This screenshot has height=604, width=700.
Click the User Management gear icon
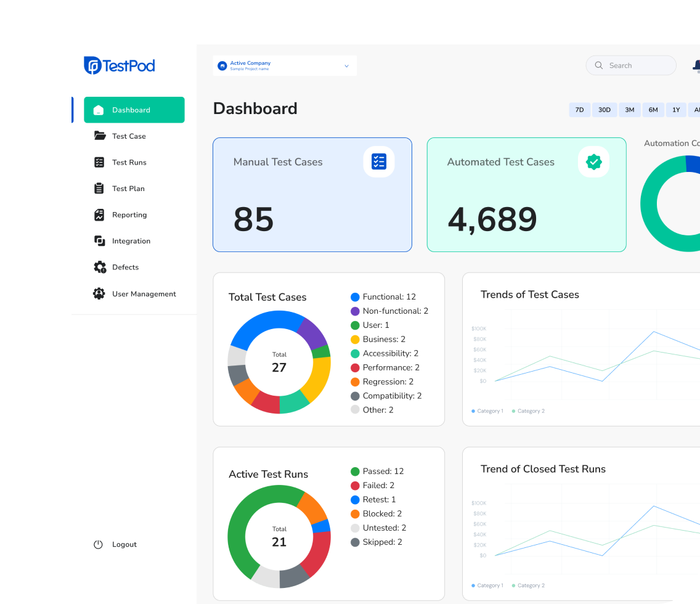[99, 293]
